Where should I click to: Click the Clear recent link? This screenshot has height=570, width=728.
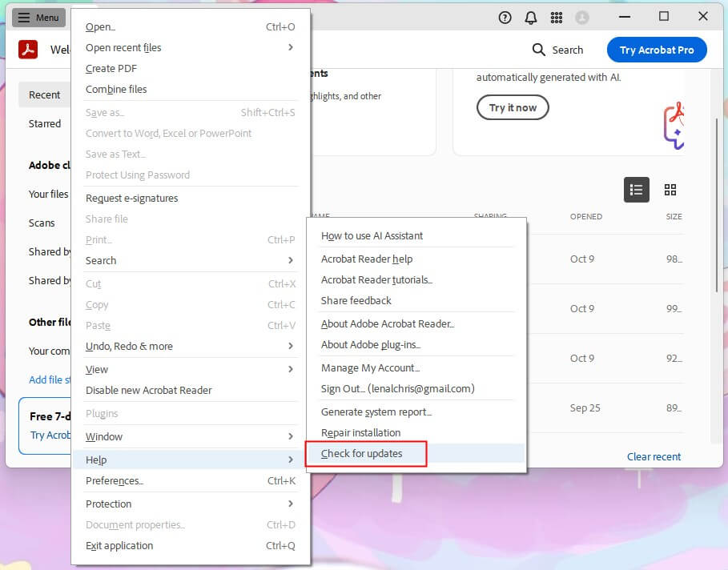coord(654,457)
